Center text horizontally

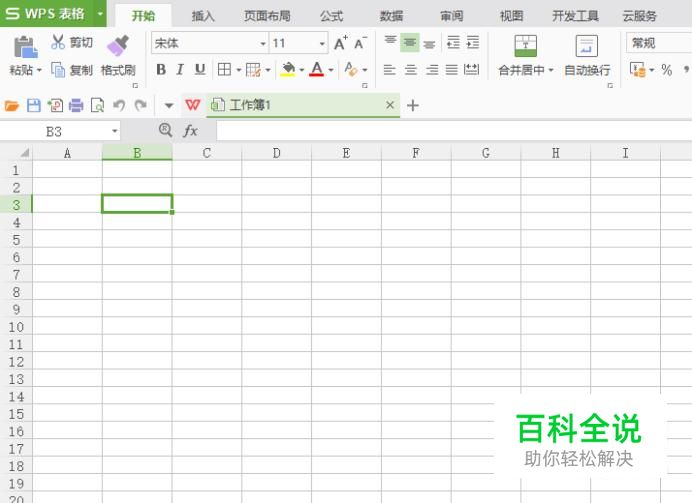410,69
